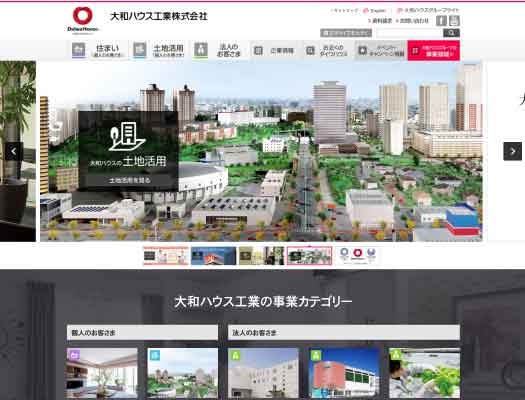Open the green plants agriculture category card
This screenshot has width=525, height=400.
(425, 373)
